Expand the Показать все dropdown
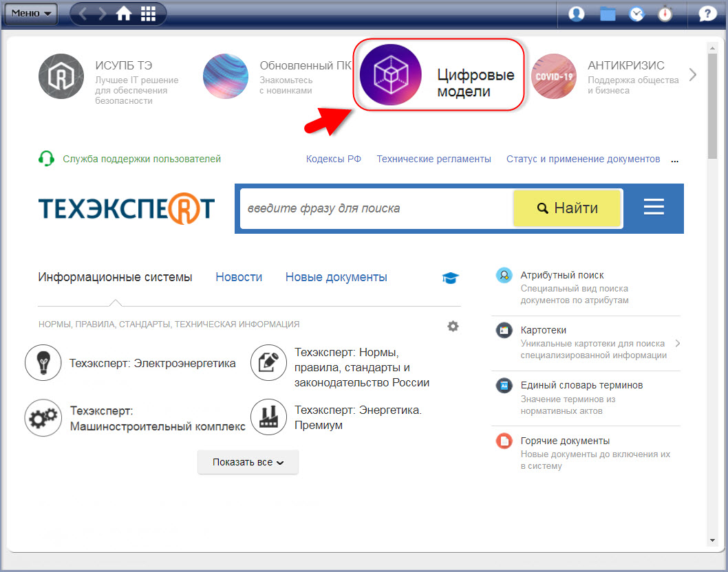Image resolution: width=728 pixels, height=572 pixels. click(x=248, y=462)
